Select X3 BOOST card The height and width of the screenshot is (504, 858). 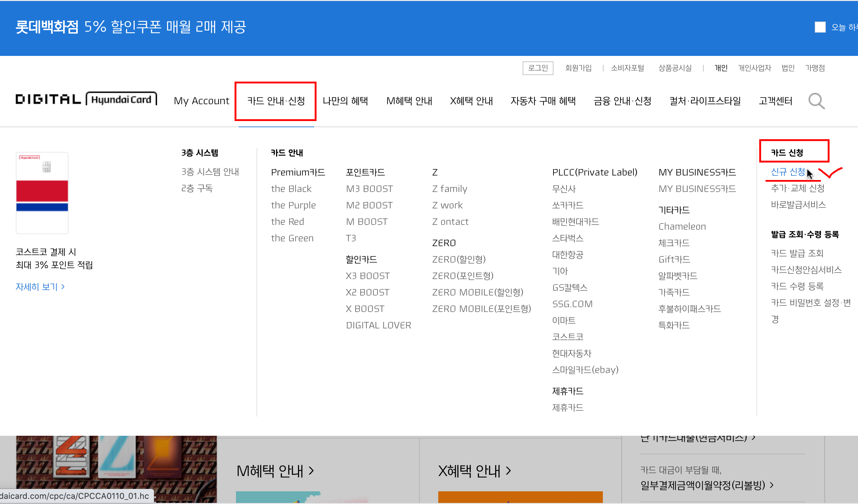(368, 276)
